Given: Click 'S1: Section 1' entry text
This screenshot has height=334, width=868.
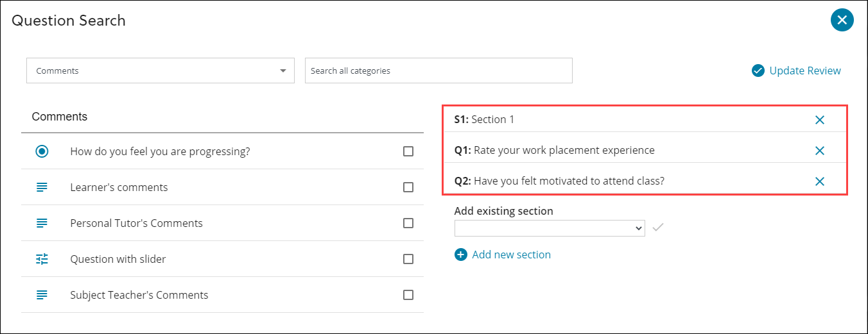Looking at the screenshot, I should [x=484, y=119].
